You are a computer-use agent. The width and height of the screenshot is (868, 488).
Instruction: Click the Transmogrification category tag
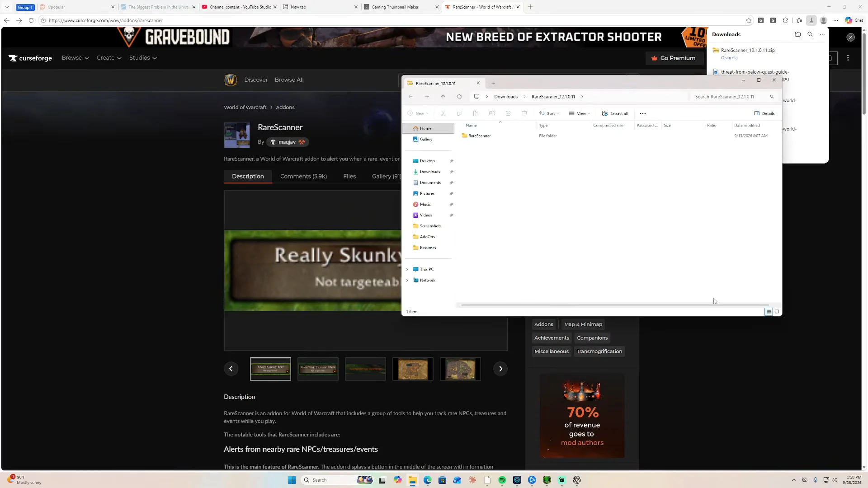point(599,352)
